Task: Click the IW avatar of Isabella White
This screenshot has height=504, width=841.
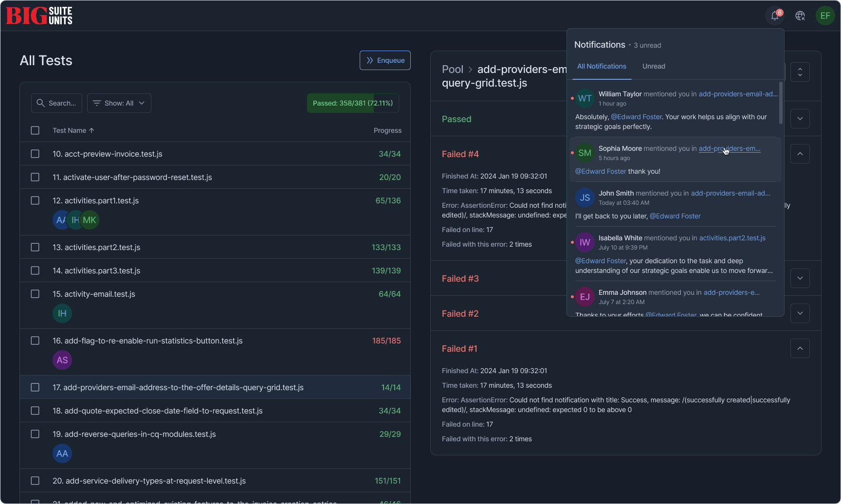Action: (x=585, y=242)
